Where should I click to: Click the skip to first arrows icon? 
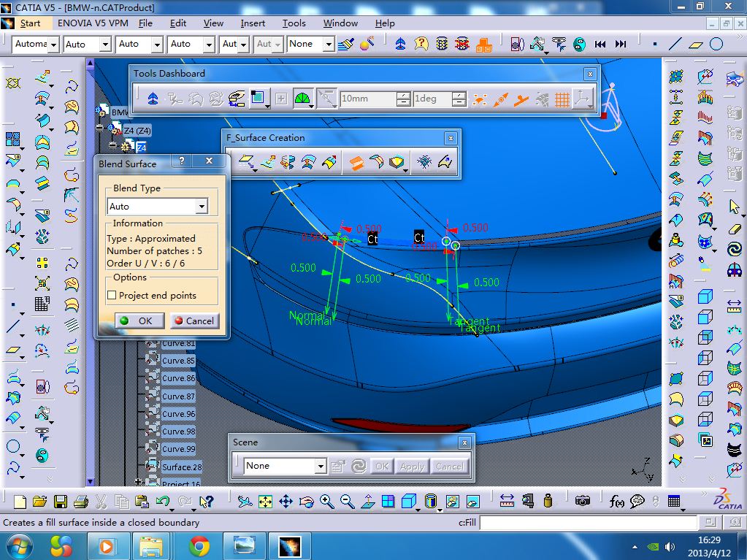(x=600, y=45)
